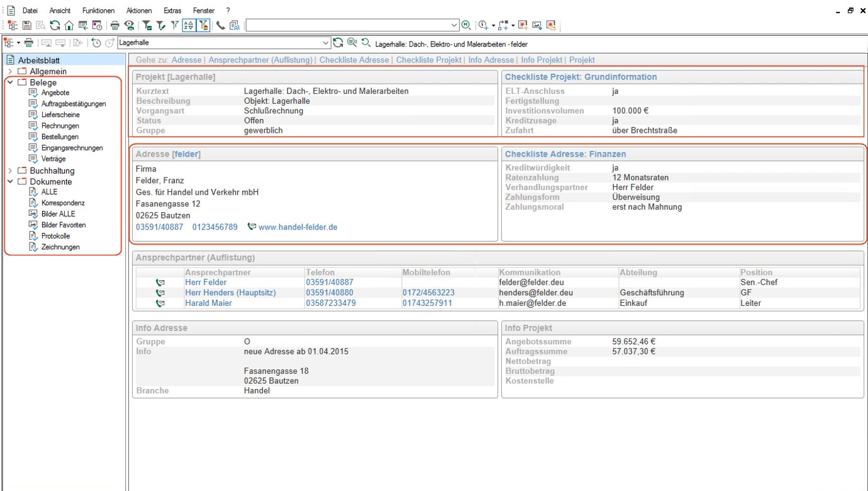Screen dimensions: 868x491
Task: Open the Extras menu
Action: coord(172,11)
